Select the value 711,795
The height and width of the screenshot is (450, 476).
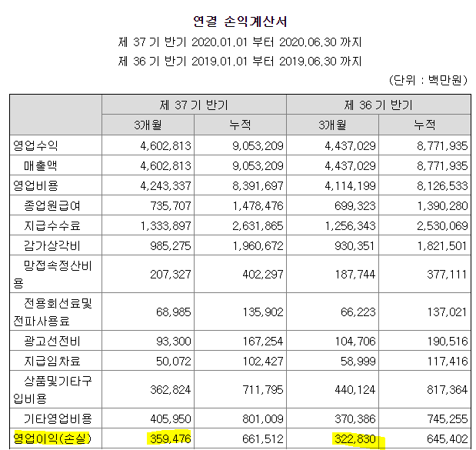[263, 390]
